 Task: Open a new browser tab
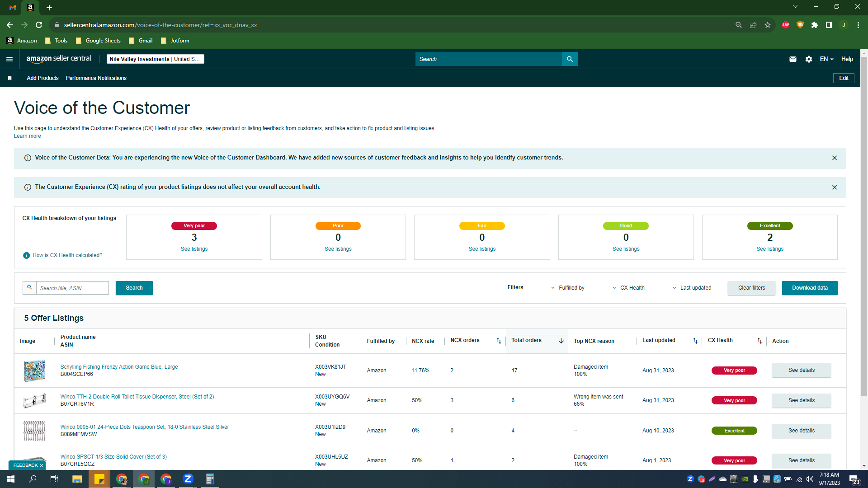click(49, 8)
